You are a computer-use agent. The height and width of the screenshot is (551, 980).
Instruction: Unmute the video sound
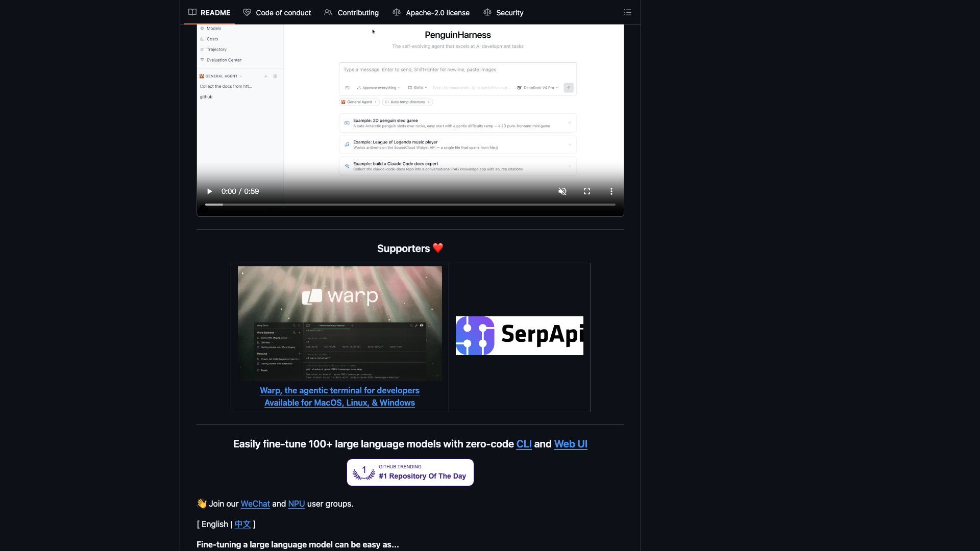[562, 191]
